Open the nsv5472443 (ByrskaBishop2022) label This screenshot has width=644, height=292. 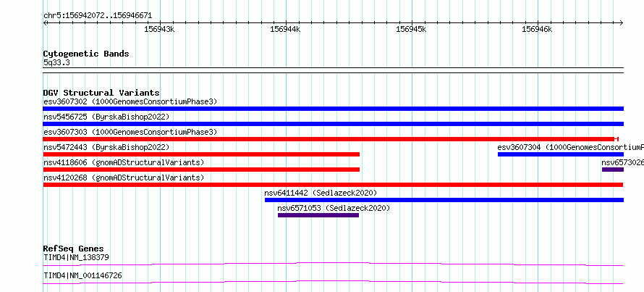tap(106, 147)
